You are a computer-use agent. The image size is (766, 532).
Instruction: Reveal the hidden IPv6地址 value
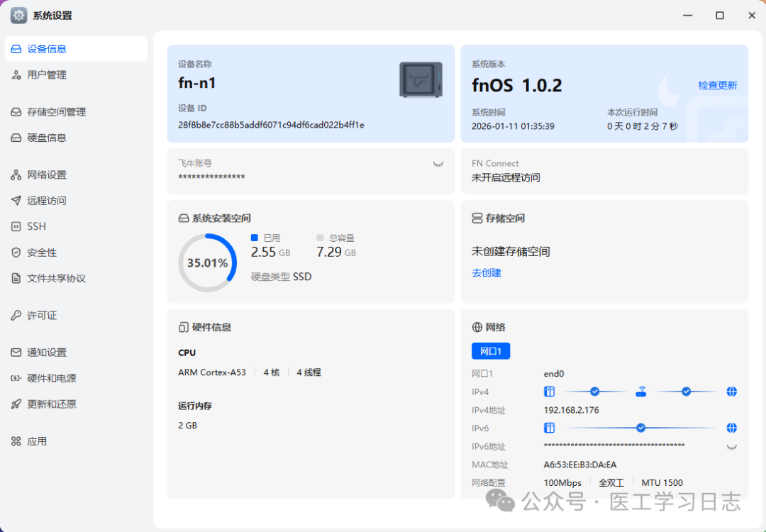coord(731,446)
